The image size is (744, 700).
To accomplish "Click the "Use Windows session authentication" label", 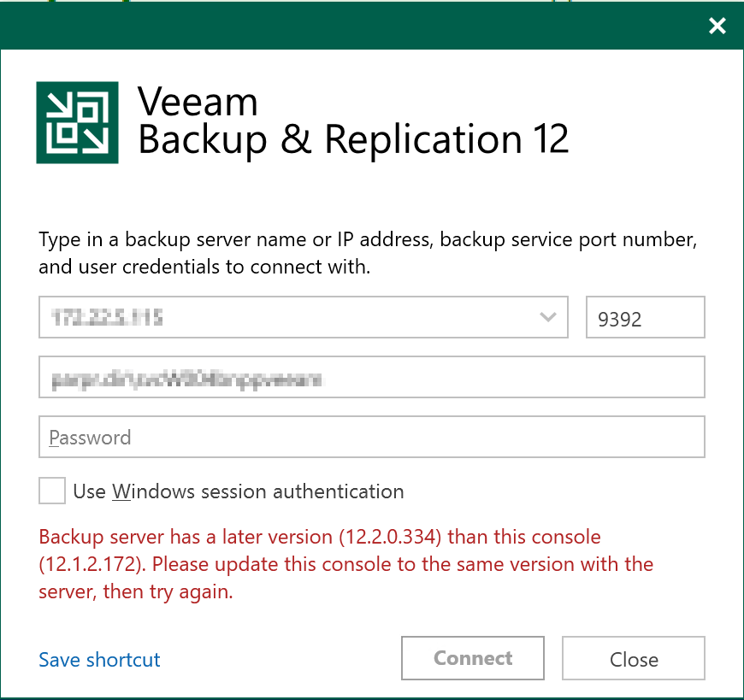I will pyautogui.click(x=239, y=491).
